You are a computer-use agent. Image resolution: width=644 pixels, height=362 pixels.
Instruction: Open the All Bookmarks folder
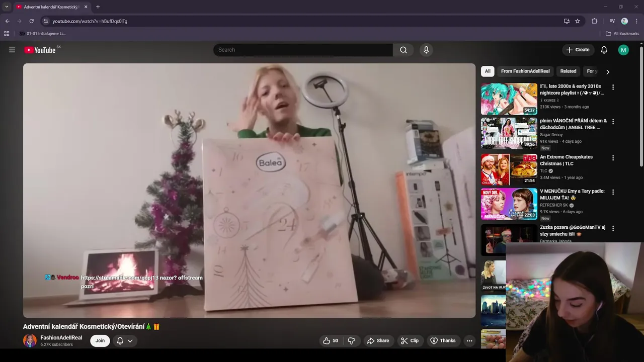point(622,34)
